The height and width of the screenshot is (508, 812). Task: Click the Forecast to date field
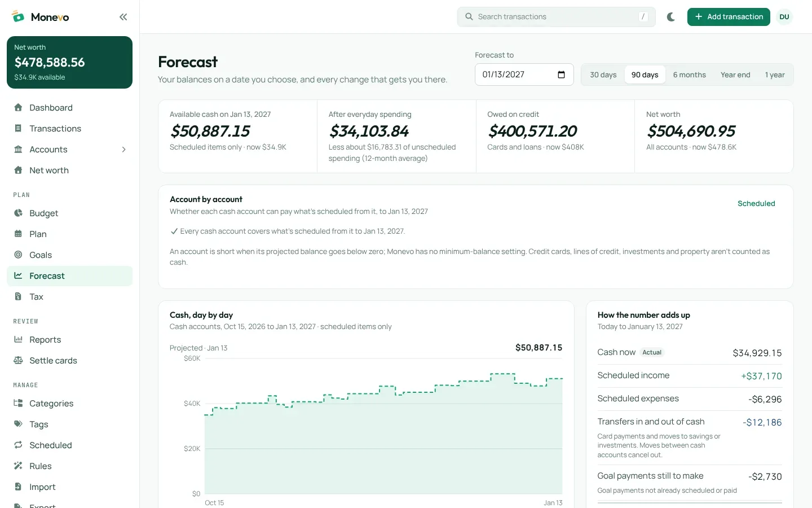[524, 75]
